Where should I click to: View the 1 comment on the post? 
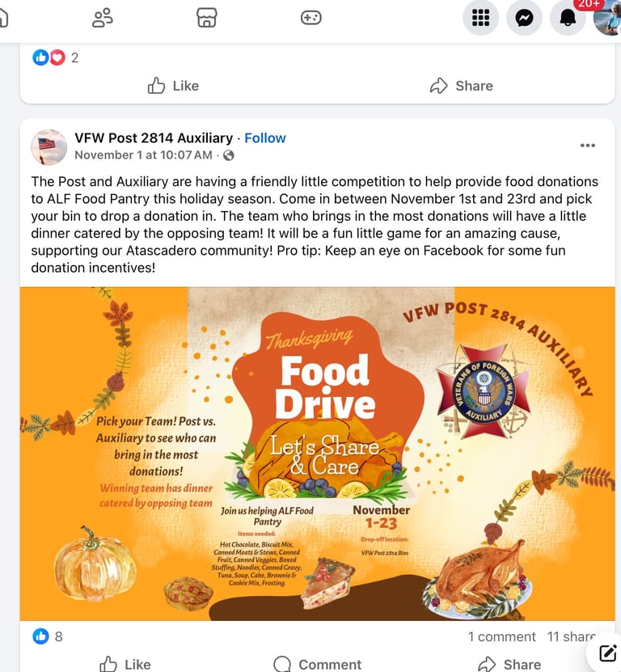tap(501, 636)
